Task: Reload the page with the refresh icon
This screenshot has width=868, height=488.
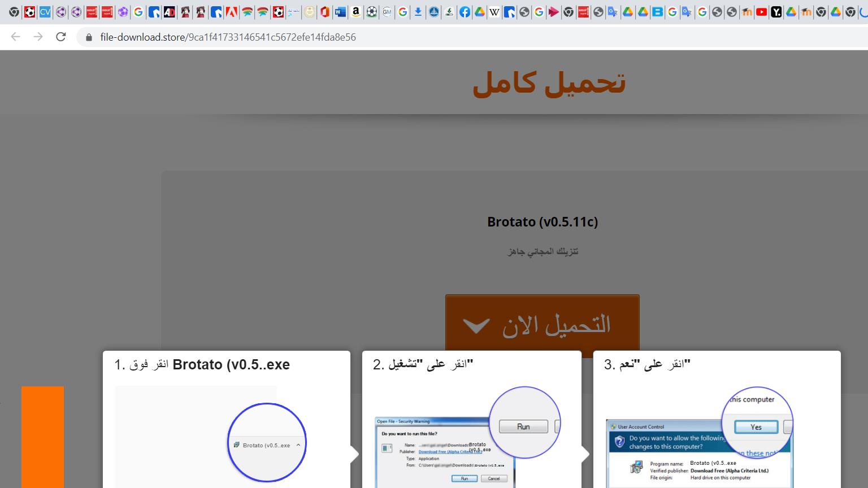Action: click(61, 37)
